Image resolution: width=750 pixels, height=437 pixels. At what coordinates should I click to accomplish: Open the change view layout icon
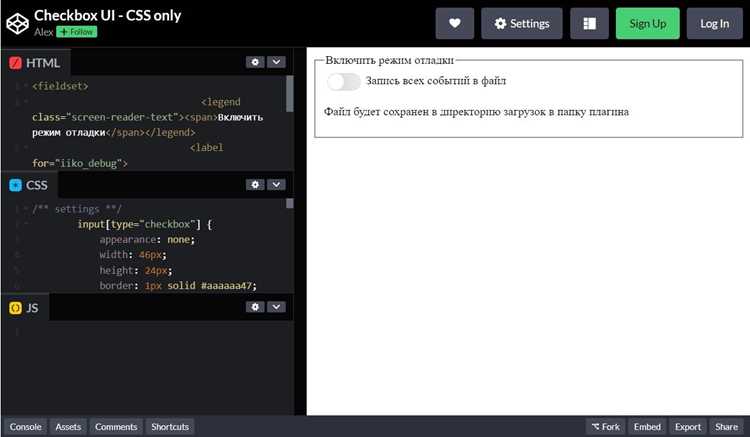pyautogui.click(x=589, y=23)
